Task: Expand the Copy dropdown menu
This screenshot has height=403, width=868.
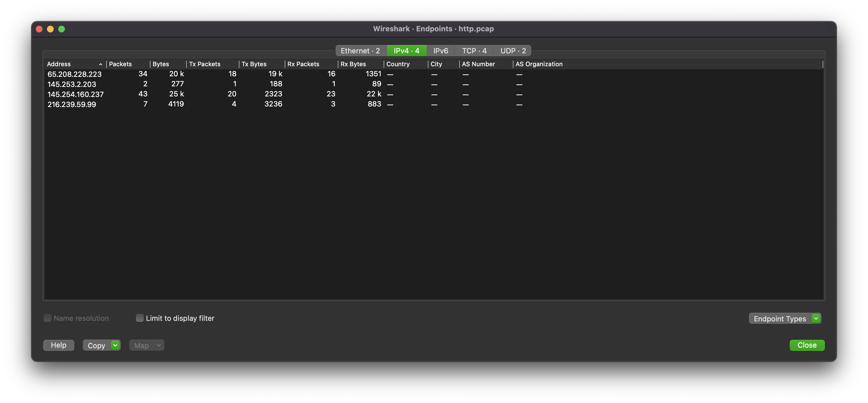Action: click(x=115, y=345)
